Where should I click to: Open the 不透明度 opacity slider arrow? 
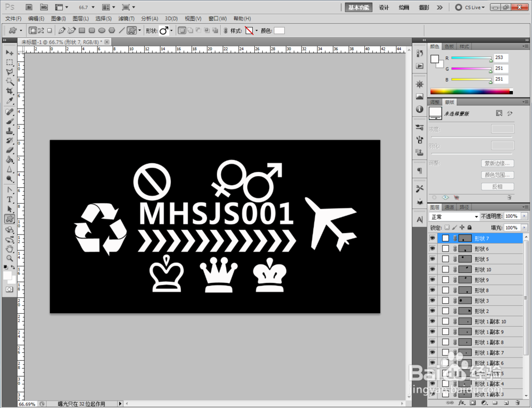[525, 216]
